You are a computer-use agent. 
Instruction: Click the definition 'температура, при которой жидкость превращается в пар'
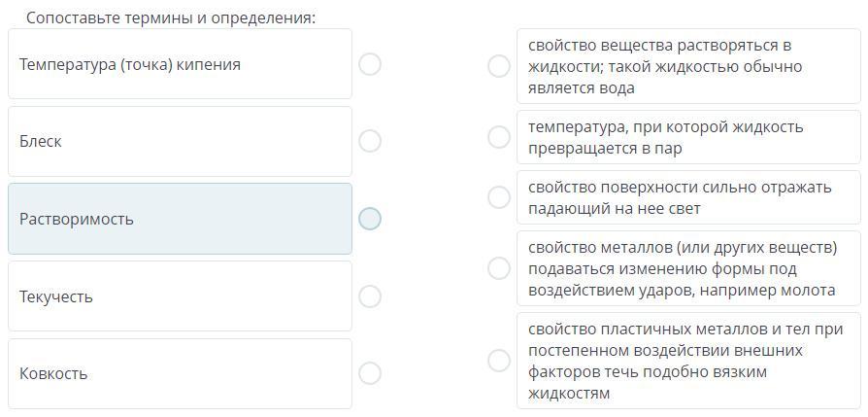(x=687, y=137)
